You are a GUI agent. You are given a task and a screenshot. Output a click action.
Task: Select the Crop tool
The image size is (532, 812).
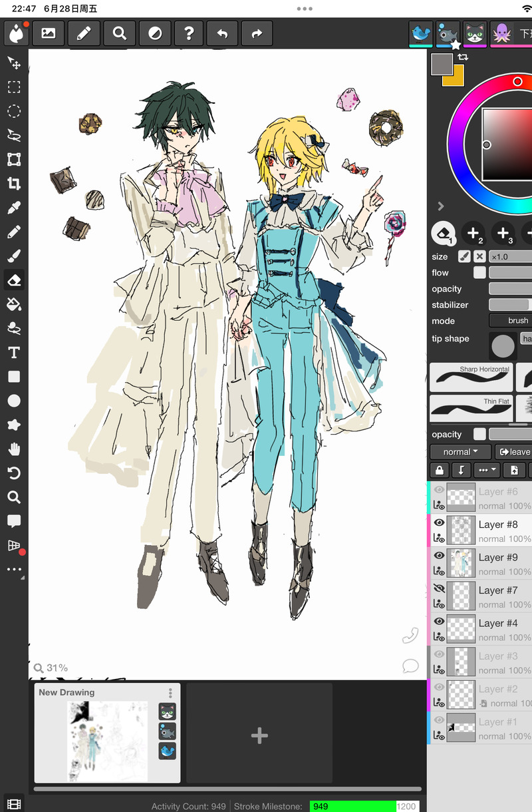tap(14, 184)
